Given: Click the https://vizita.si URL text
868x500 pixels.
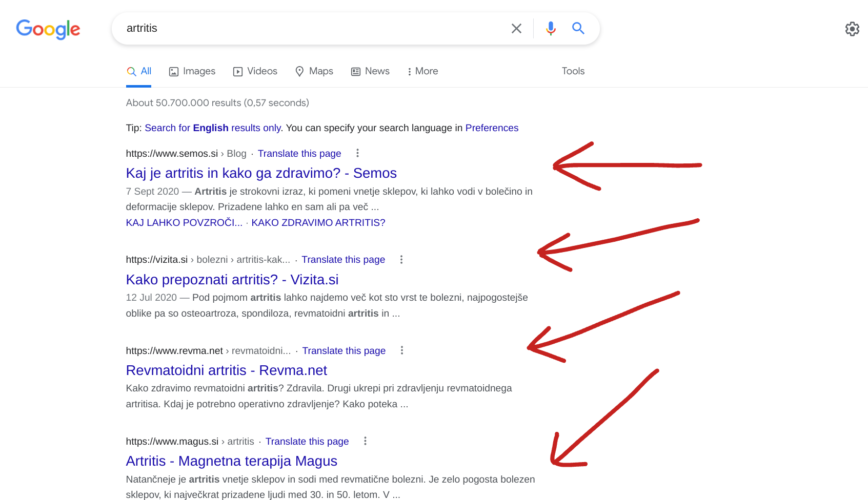Looking at the screenshot, I should 157,260.
